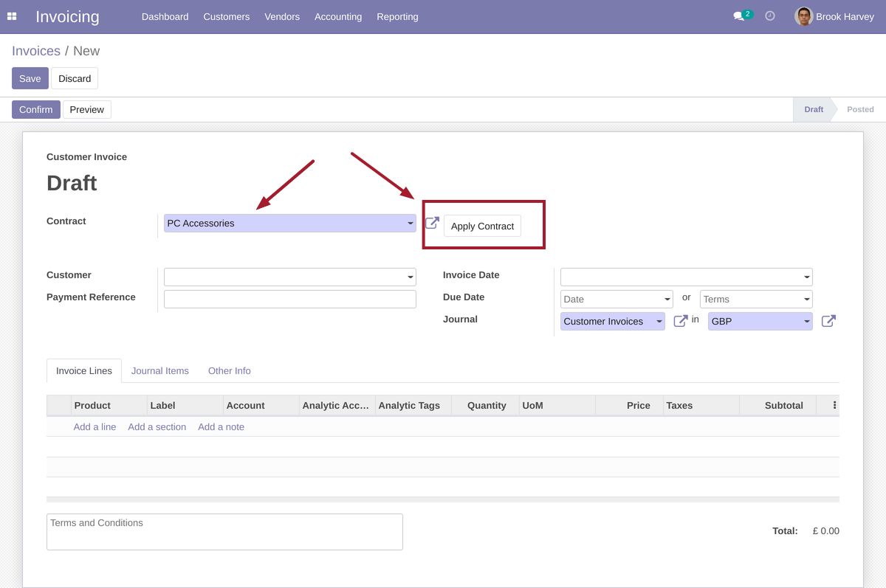Click the activities clock icon
The image size is (886, 588).
(770, 16)
